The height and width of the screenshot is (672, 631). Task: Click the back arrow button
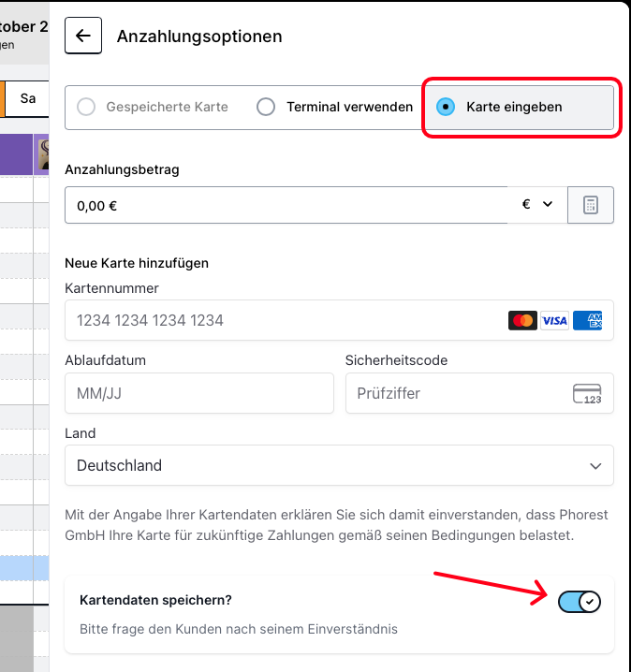(x=83, y=37)
